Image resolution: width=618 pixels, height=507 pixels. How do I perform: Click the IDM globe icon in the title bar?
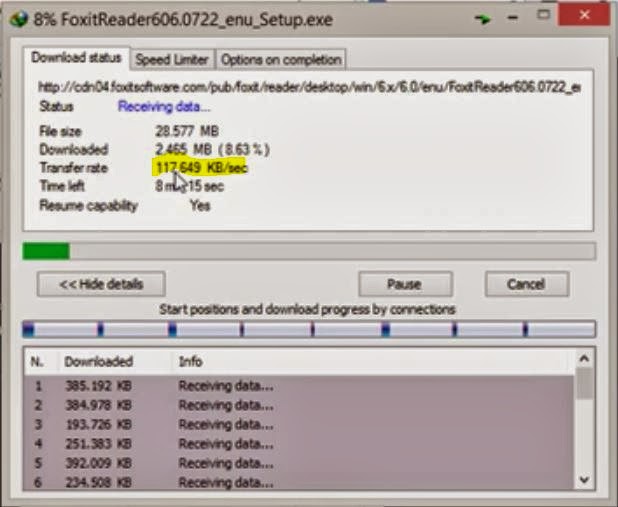click(x=18, y=18)
